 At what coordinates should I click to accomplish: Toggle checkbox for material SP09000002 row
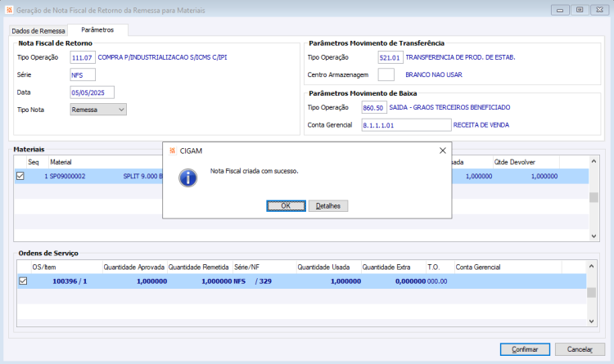(20, 176)
